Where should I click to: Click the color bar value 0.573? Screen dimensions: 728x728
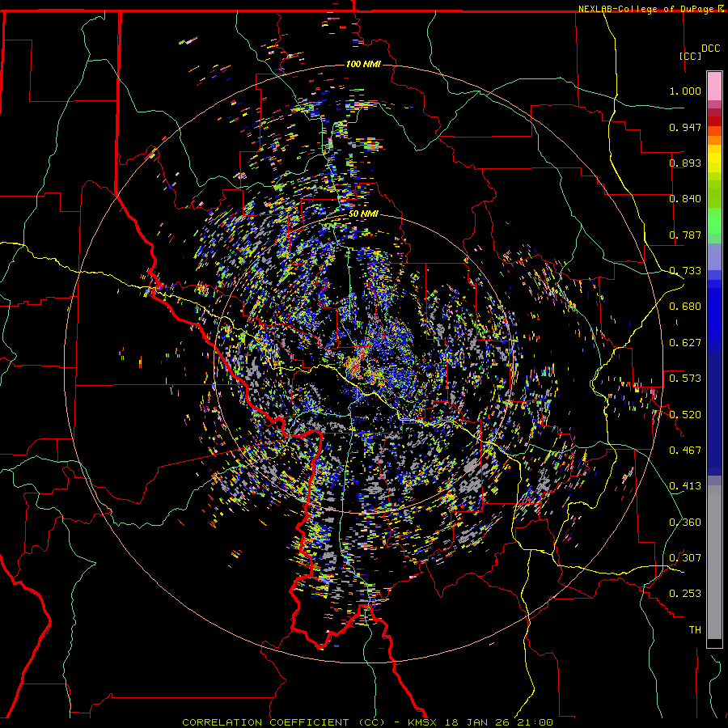(x=685, y=379)
